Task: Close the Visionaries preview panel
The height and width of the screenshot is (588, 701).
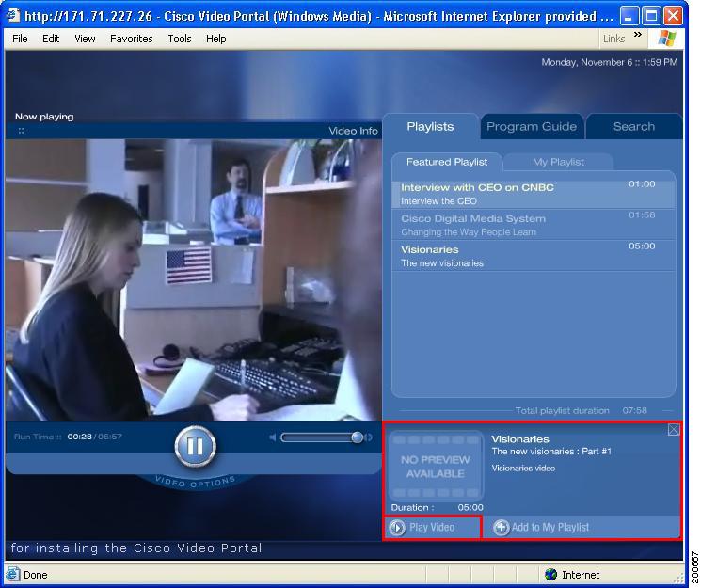Action: (x=674, y=430)
